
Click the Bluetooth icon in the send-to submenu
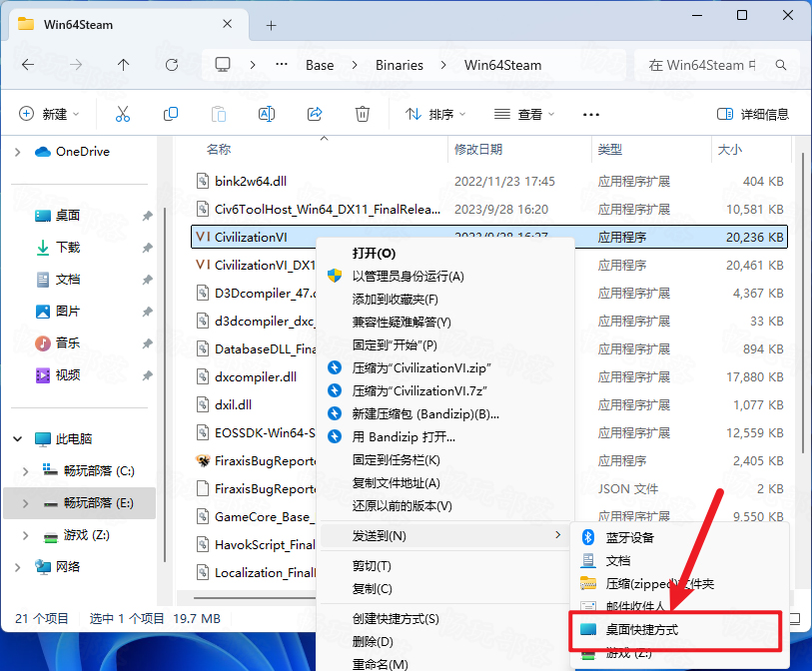(x=587, y=537)
